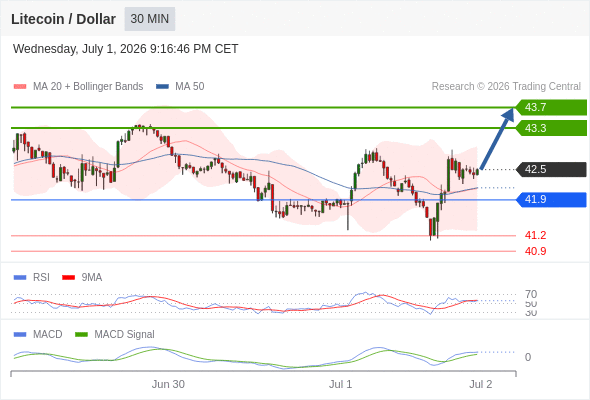The width and height of the screenshot is (590, 400).
Task: Select the 41.9 pivot price tag
Action: coord(551,199)
